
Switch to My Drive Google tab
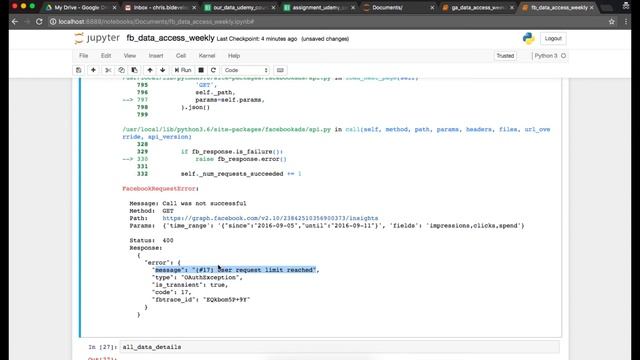[80, 7]
